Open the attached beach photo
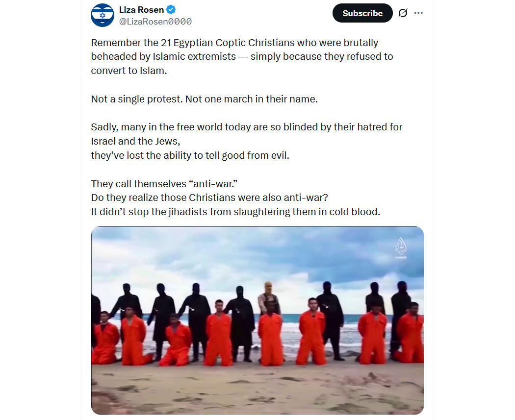The width and height of the screenshot is (515, 420). coord(257,320)
